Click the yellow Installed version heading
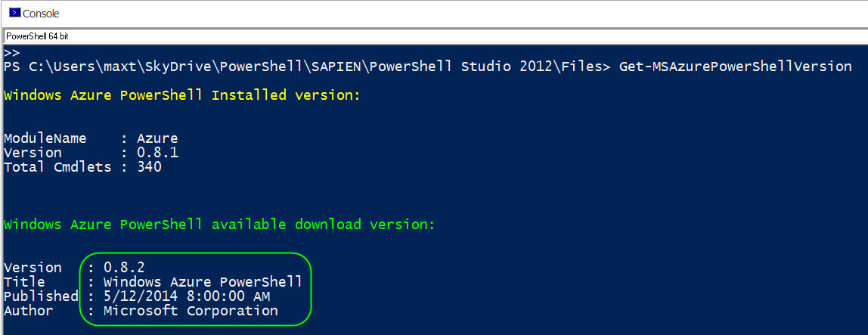Screen dimensions: 868x335 pyautogui.click(x=182, y=95)
